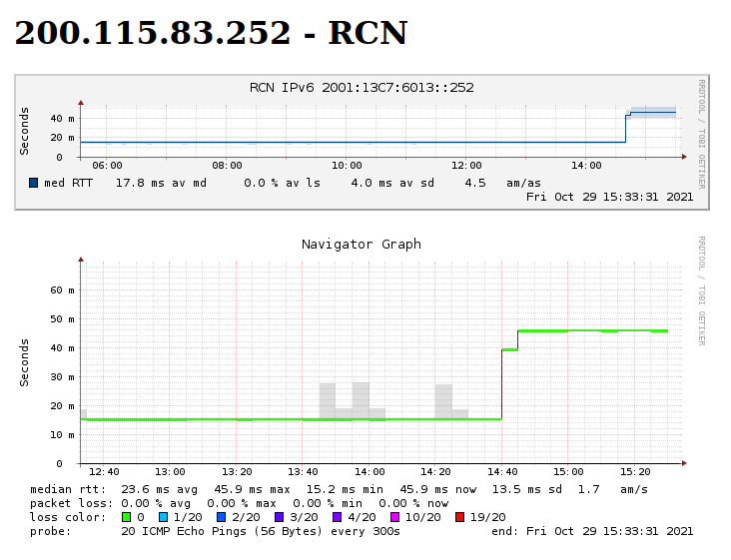Click the 60 m label on Navigator y-axis
Image resolution: width=731 pixels, height=560 pixels.
click(x=63, y=290)
